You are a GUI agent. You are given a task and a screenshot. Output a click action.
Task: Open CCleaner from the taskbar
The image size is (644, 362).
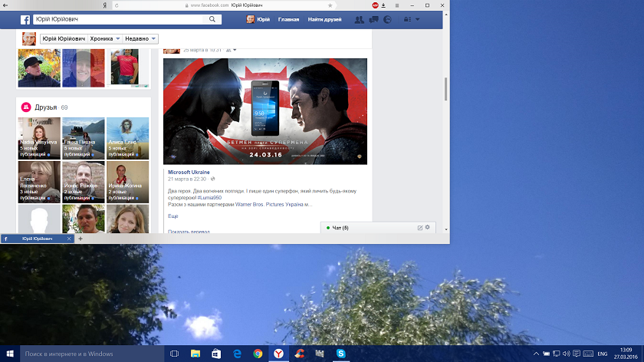point(300,354)
